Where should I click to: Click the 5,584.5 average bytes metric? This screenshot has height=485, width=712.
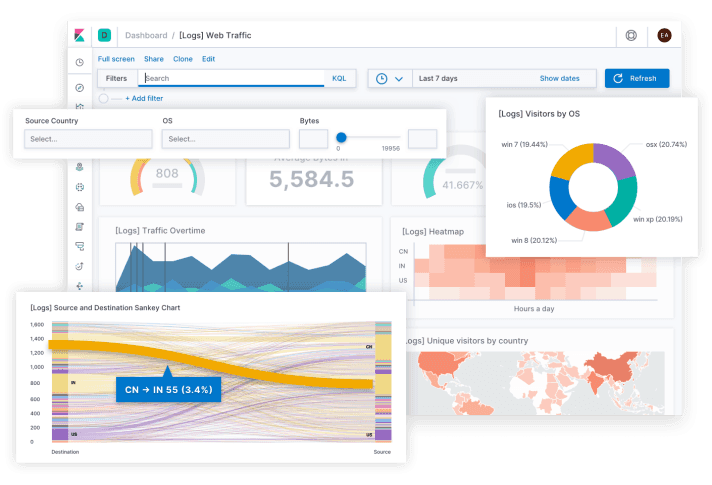312,179
